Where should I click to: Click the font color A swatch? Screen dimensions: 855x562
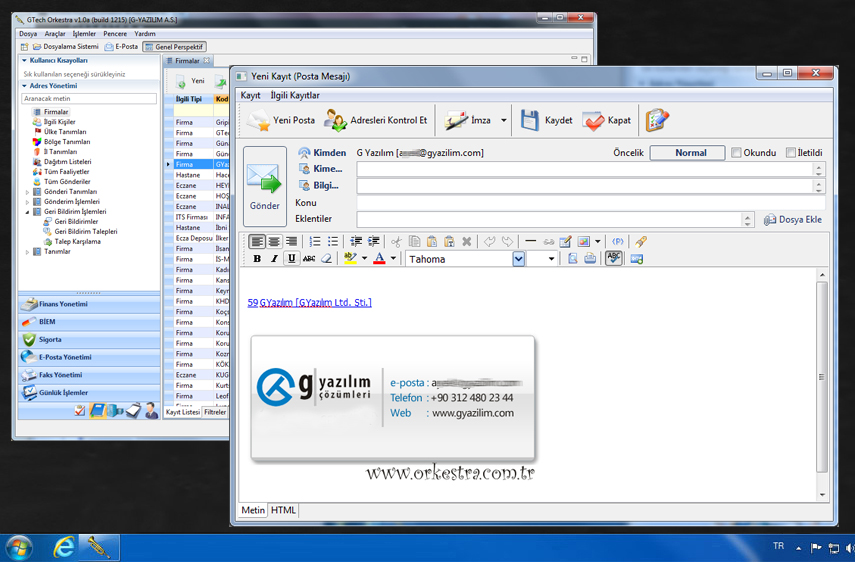coord(380,258)
